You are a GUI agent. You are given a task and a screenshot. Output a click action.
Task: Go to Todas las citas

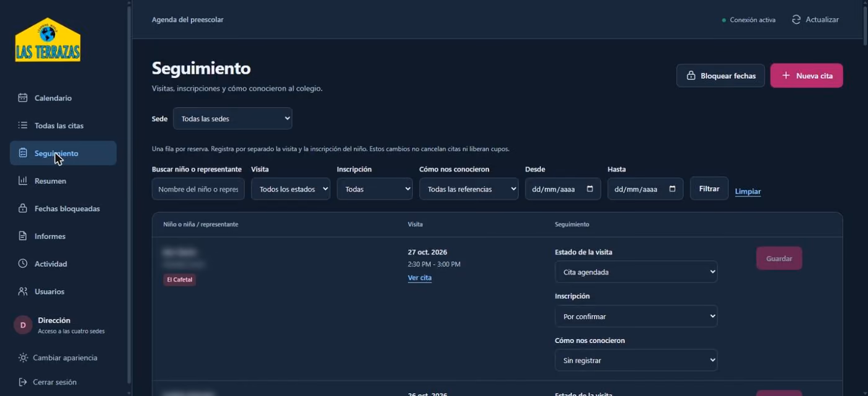pyautogui.click(x=63, y=125)
